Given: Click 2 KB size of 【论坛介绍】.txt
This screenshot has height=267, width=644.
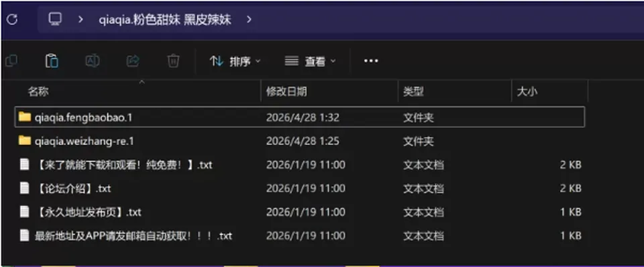Looking at the screenshot, I should tap(570, 189).
